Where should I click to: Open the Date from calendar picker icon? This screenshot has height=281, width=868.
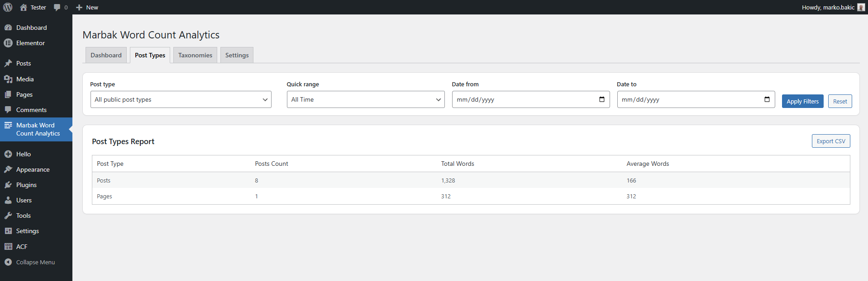[602, 99]
